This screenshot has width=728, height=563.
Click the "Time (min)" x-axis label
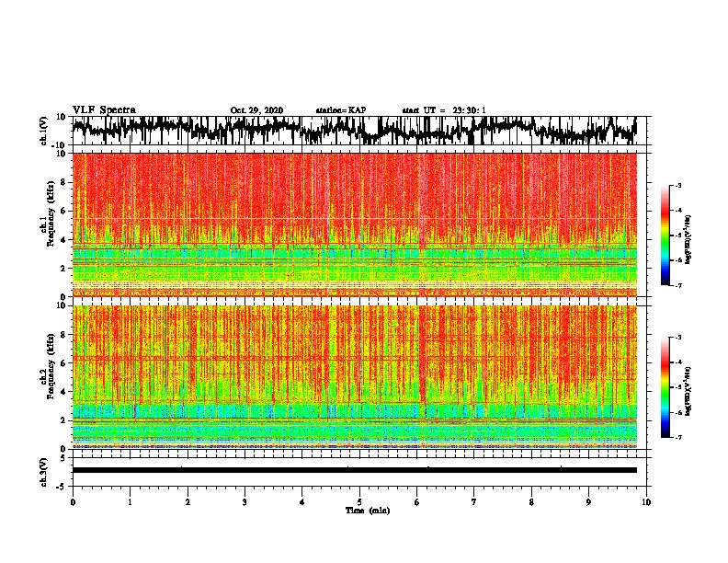coord(368,511)
